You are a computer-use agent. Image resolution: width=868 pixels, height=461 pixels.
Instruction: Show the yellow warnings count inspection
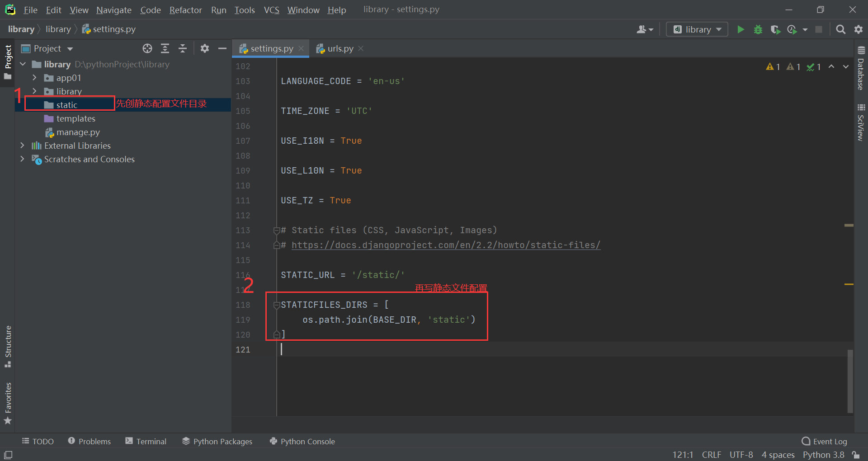[x=773, y=67]
